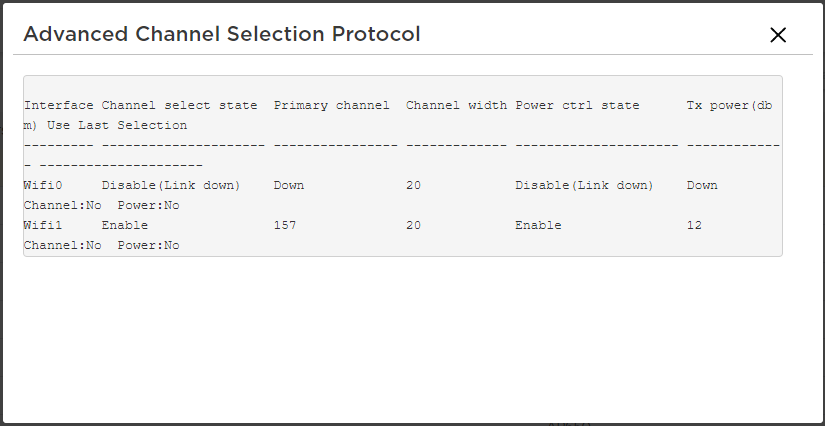Click Wifi1's Enable channel select state
This screenshot has width=825, height=426.
click(x=124, y=226)
